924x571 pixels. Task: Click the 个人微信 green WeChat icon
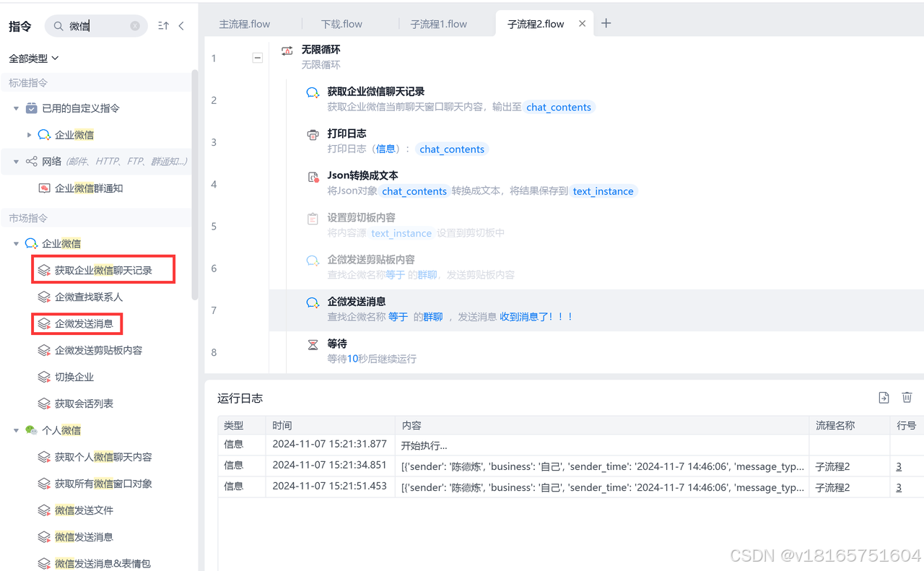[31, 430]
